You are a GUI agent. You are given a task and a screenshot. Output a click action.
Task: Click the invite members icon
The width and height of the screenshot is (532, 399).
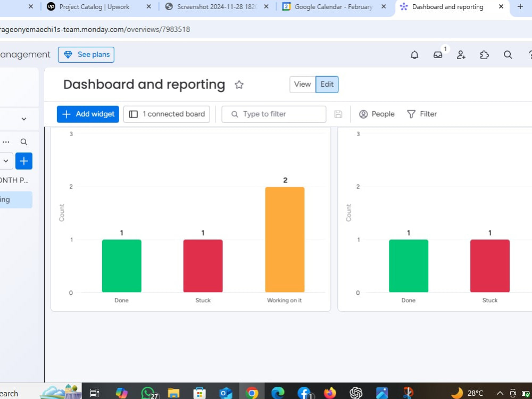[x=461, y=55]
